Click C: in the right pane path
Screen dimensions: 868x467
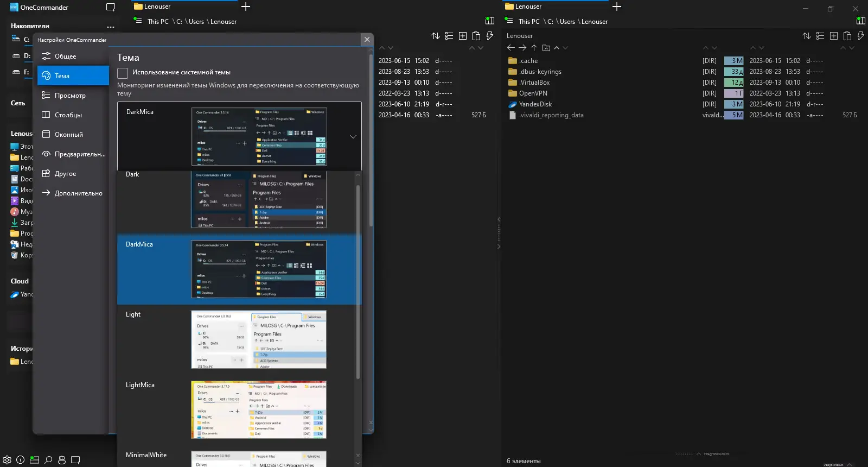(x=550, y=22)
